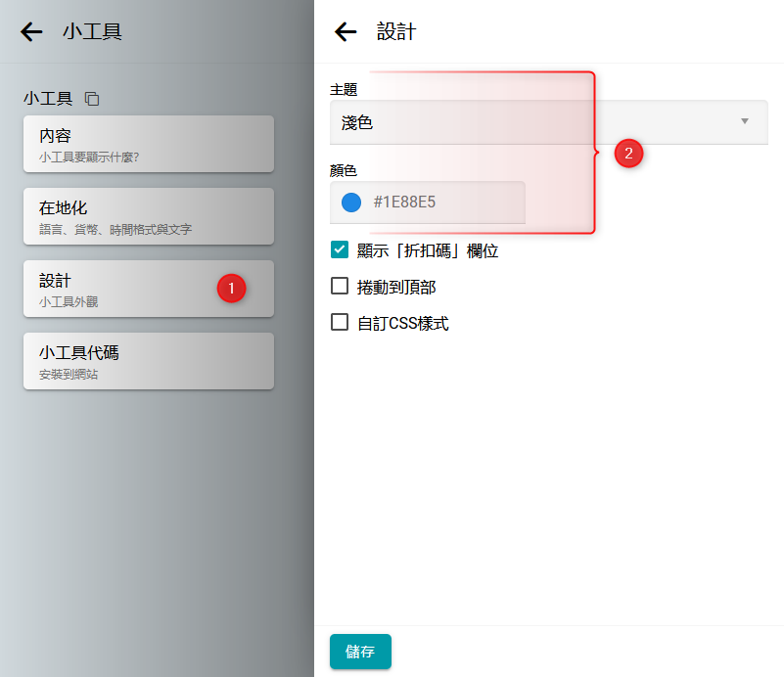Select the 在地化 section card
Image resolution: width=784 pixels, height=677 pixels.
pyautogui.click(x=148, y=216)
